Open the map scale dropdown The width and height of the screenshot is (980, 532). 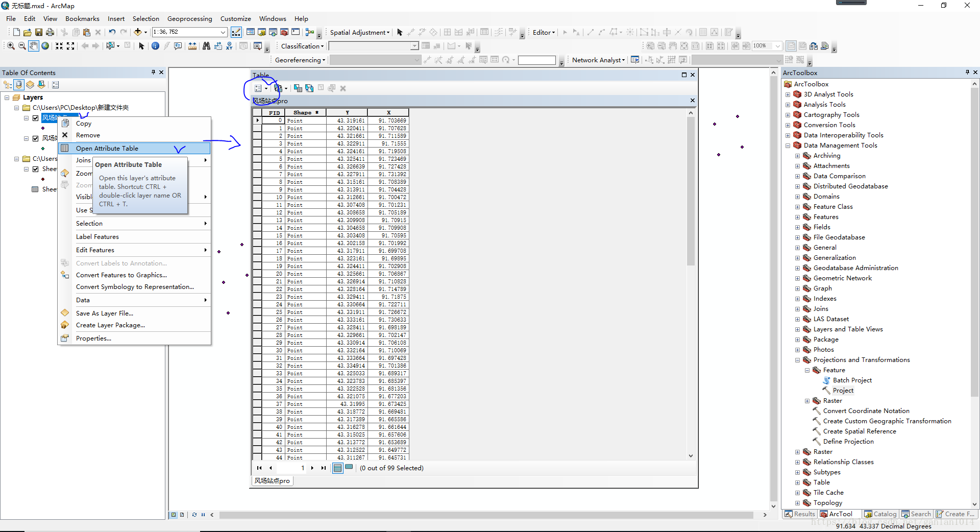[x=223, y=32]
